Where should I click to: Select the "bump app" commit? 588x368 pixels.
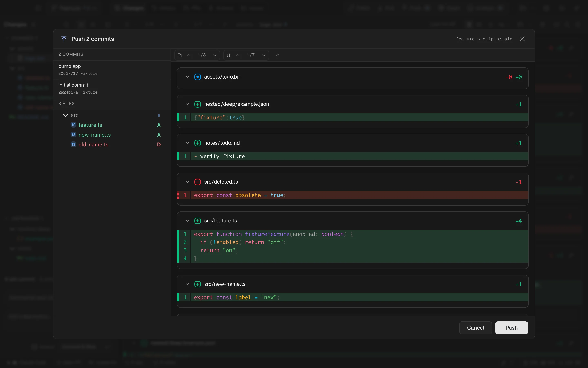(112, 70)
